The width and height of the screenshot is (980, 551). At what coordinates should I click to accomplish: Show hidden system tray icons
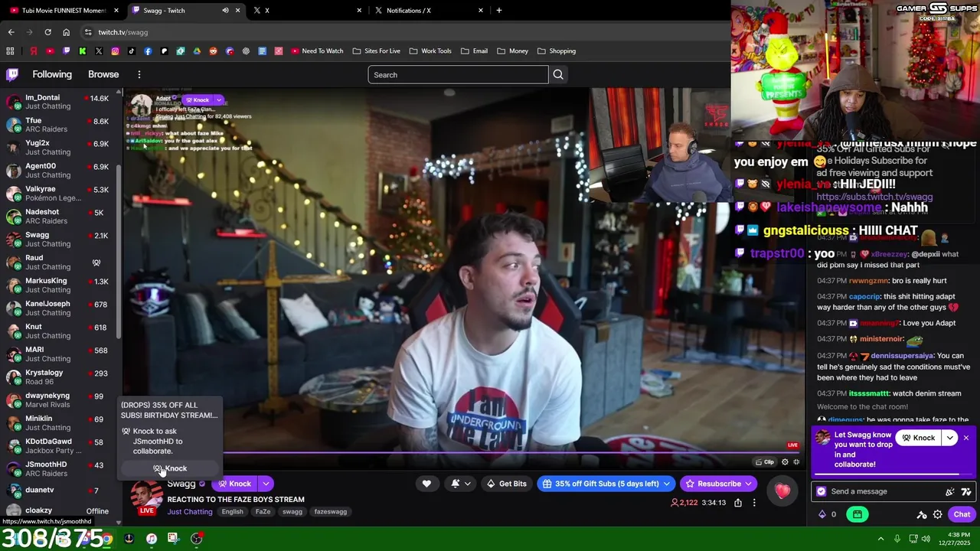click(880, 539)
